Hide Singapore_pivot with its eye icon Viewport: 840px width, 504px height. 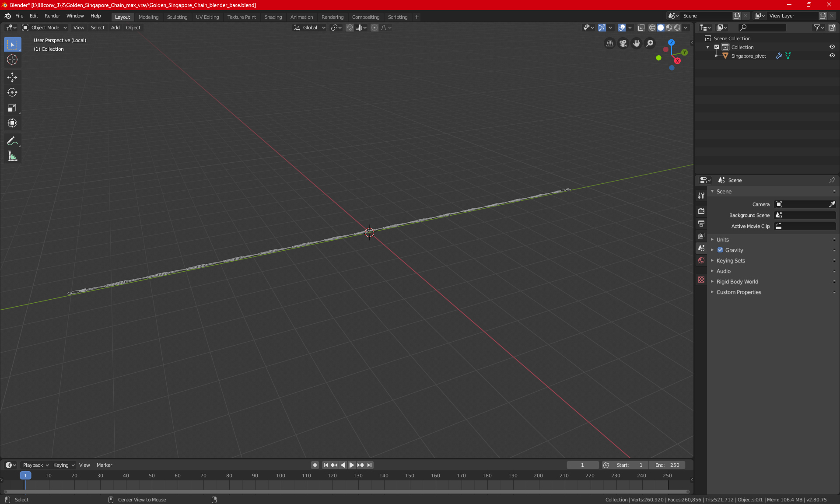click(832, 56)
